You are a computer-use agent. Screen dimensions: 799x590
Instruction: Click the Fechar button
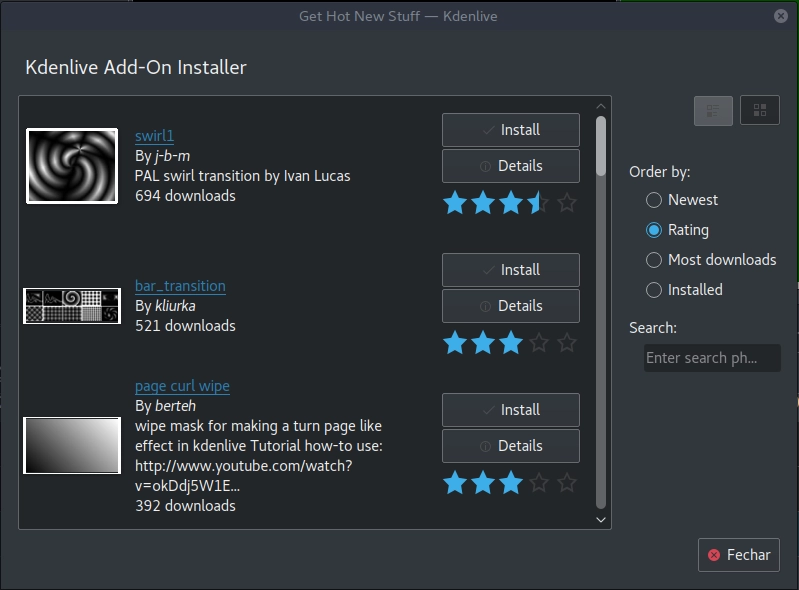[x=738, y=555]
